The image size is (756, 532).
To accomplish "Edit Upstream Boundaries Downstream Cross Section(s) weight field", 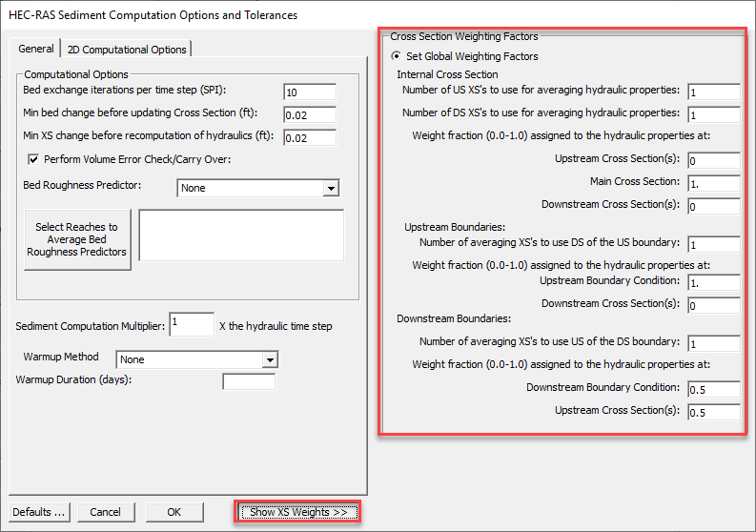I will 714,305.
